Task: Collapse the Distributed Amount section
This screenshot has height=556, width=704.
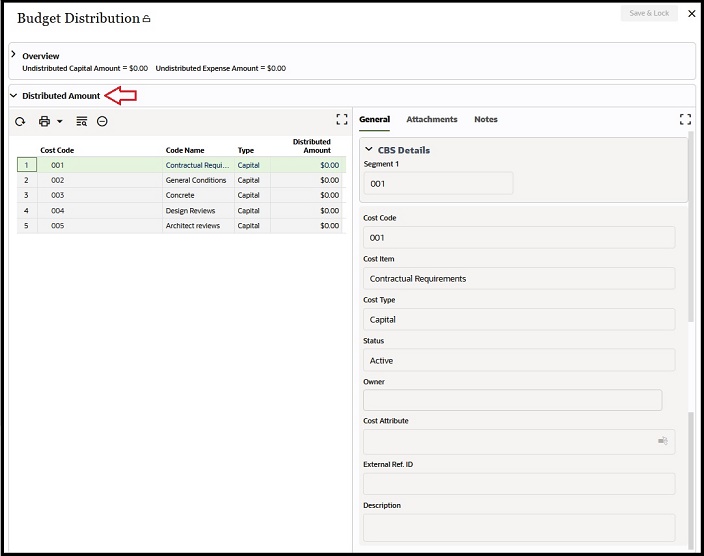Action: coord(13,96)
